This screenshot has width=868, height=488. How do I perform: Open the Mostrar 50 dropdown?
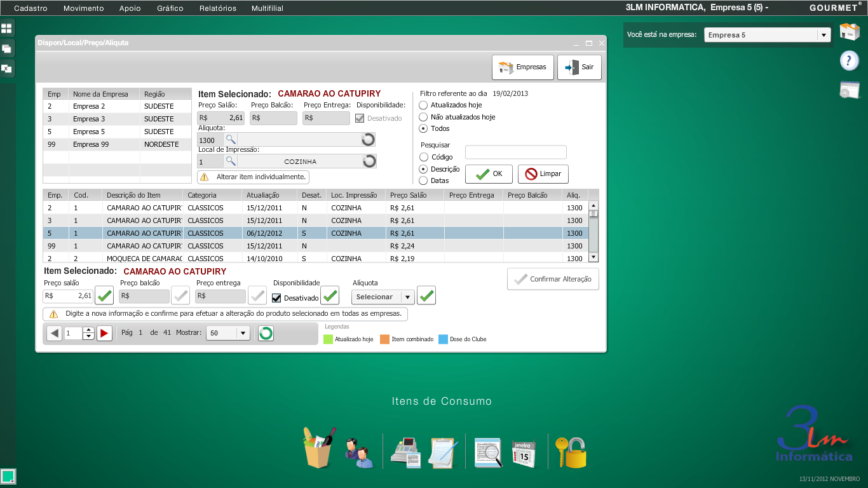coord(228,333)
